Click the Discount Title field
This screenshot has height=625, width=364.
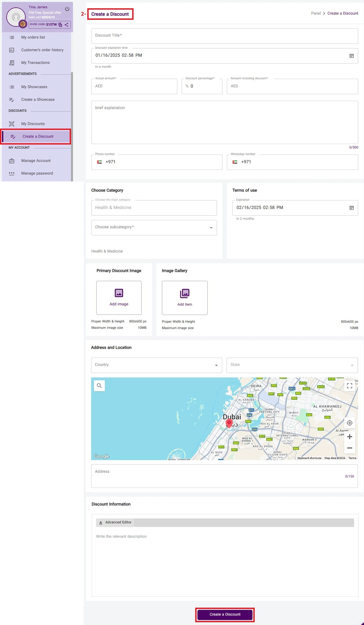click(x=224, y=36)
